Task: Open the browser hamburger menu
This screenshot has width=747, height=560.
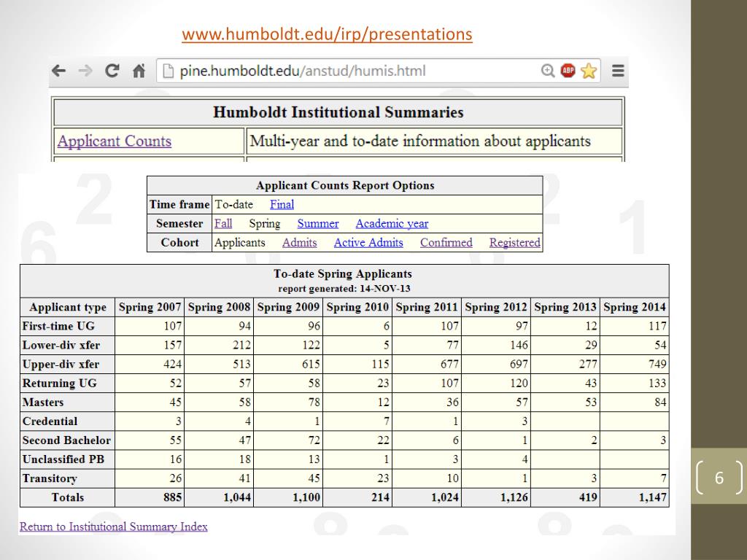Action: click(618, 71)
